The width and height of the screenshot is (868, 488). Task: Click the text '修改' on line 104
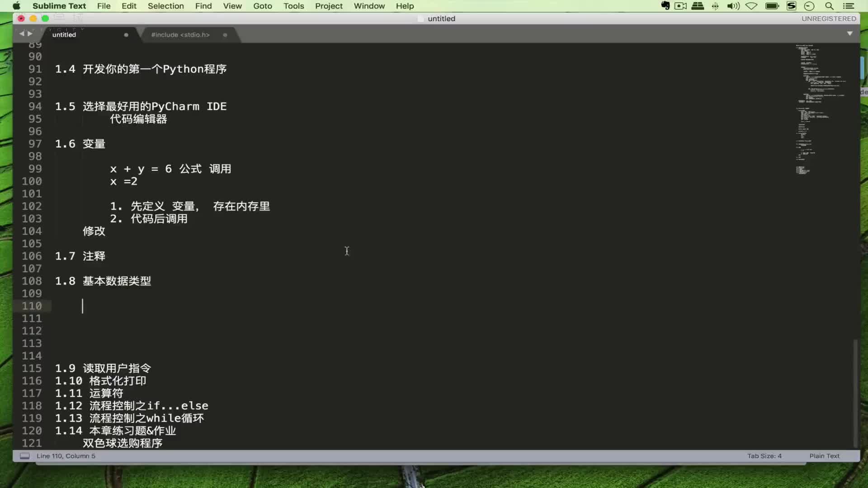[94, 231]
